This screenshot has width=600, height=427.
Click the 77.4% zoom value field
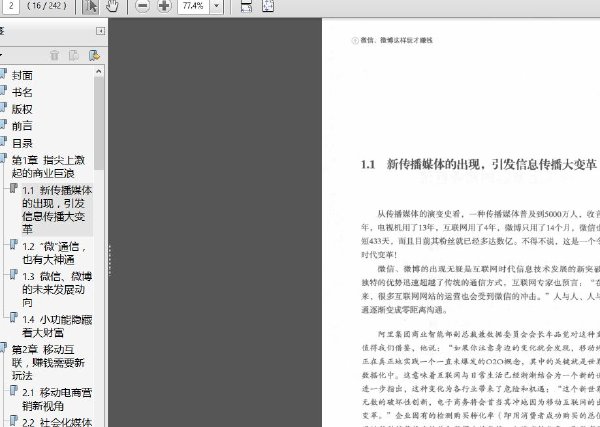pyautogui.click(x=193, y=6)
